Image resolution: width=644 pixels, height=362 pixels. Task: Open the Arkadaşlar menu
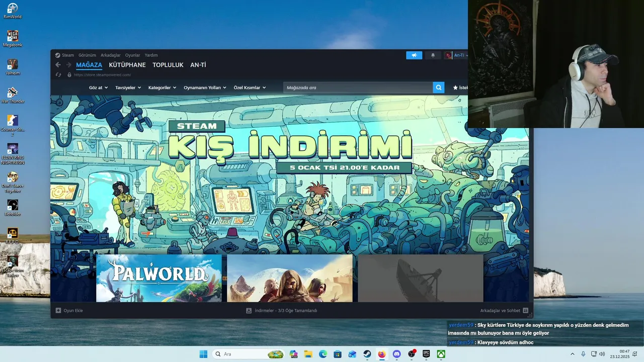pyautogui.click(x=110, y=55)
